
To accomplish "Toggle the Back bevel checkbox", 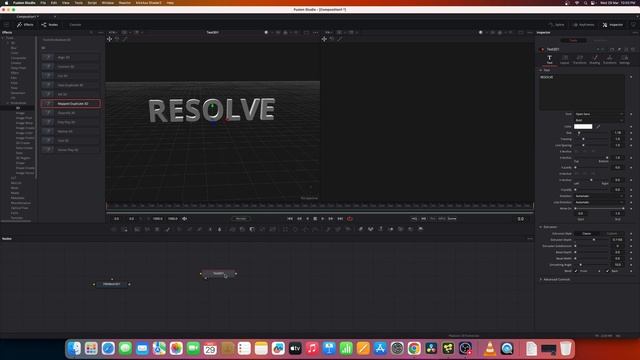I will 607,271.
